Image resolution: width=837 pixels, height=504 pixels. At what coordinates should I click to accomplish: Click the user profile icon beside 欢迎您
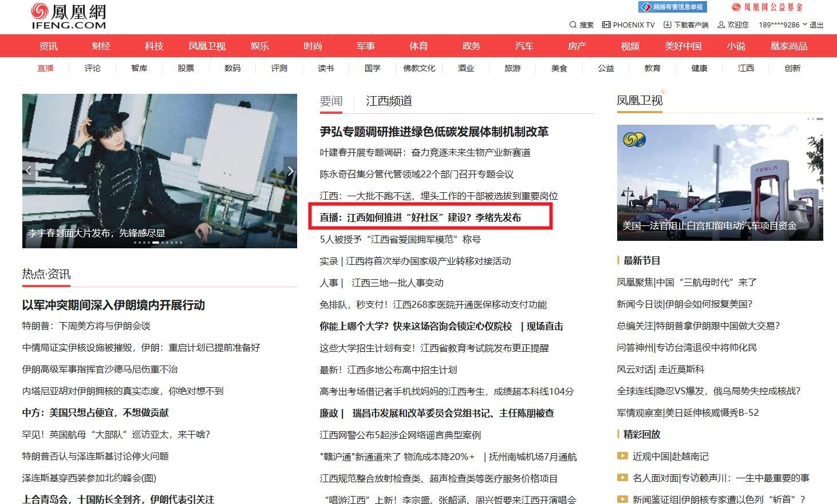pos(721,25)
